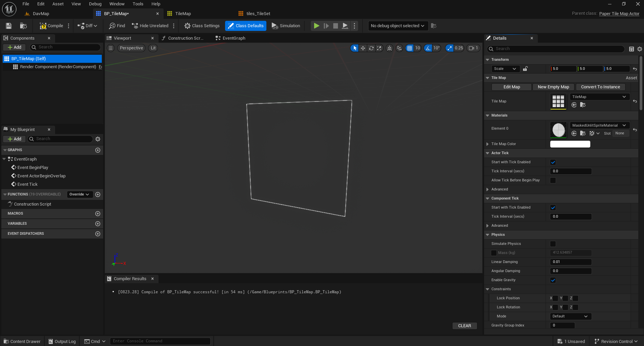Click Convert To Instance button
This screenshot has width=644, height=346.
click(600, 87)
